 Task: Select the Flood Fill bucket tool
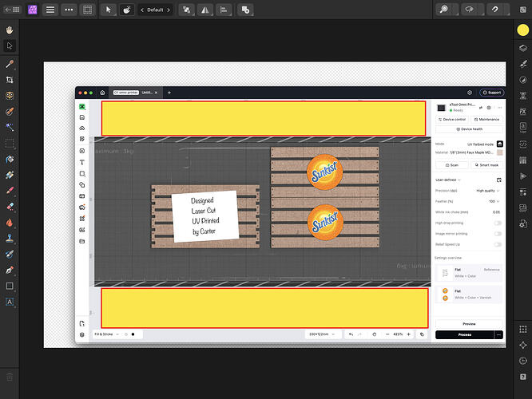pos(10,159)
